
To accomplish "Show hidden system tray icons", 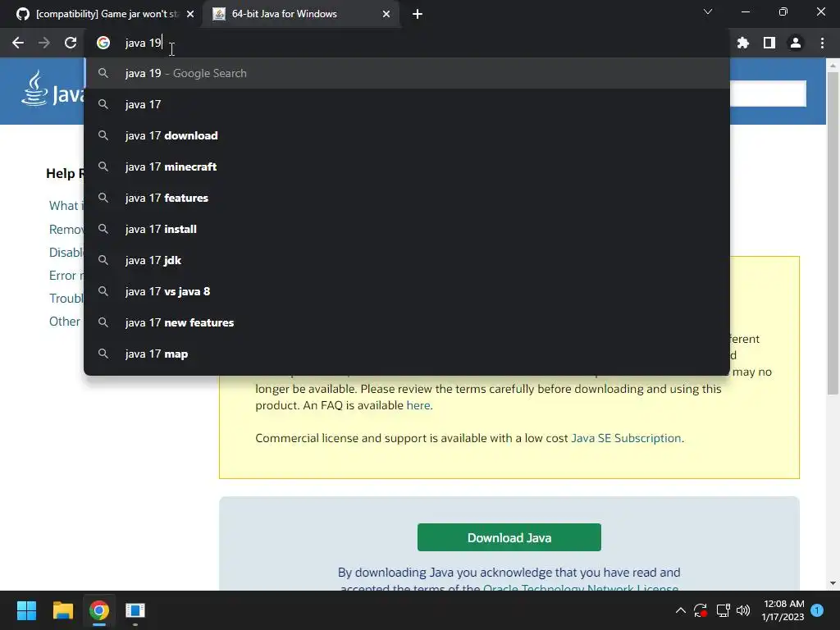I will 680,610.
